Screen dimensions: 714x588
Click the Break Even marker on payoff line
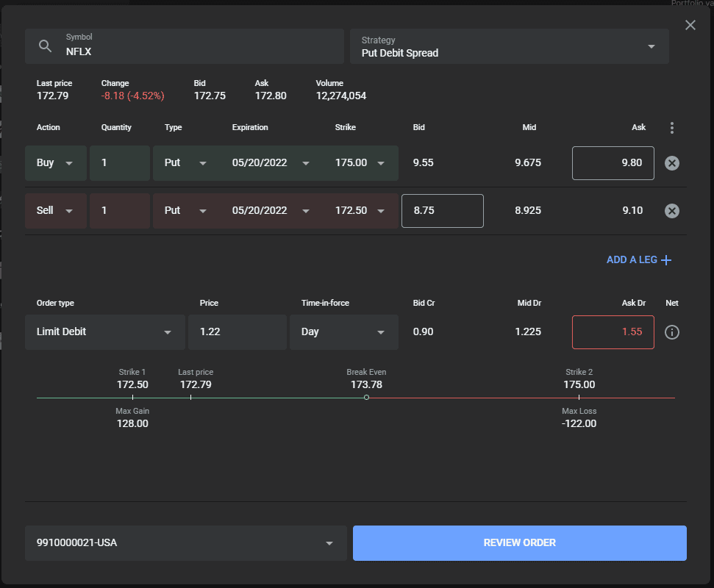(366, 398)
